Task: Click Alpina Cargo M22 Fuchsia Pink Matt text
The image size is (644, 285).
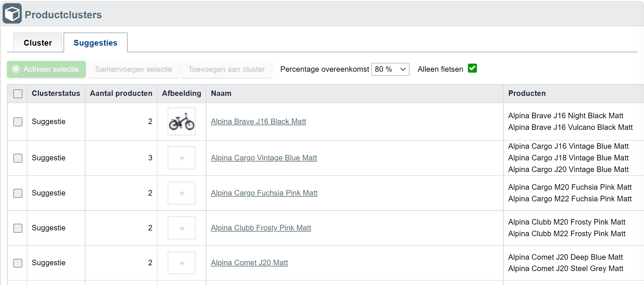Action: [x=570, y=199]
